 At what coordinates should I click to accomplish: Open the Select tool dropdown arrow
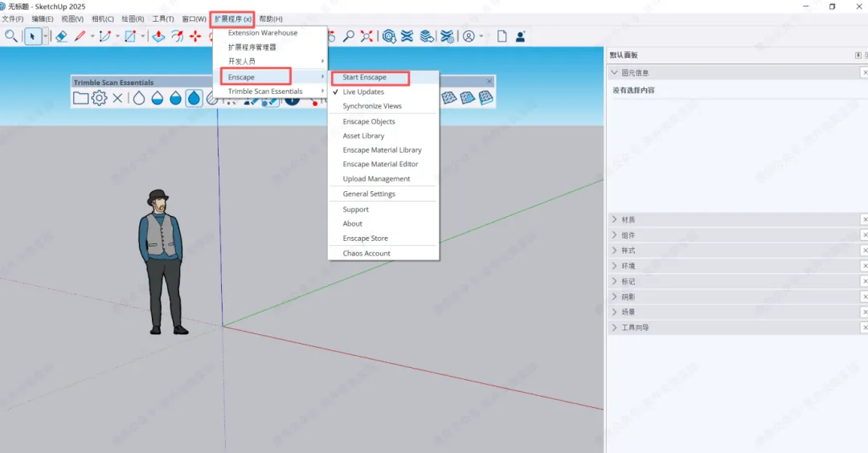pyautogui.click(x=45, y=36)
